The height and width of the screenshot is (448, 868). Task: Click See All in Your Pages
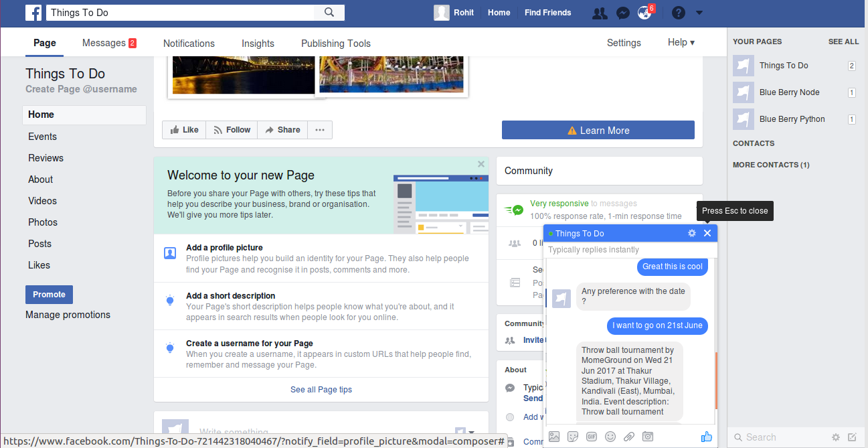coord(843,42)
